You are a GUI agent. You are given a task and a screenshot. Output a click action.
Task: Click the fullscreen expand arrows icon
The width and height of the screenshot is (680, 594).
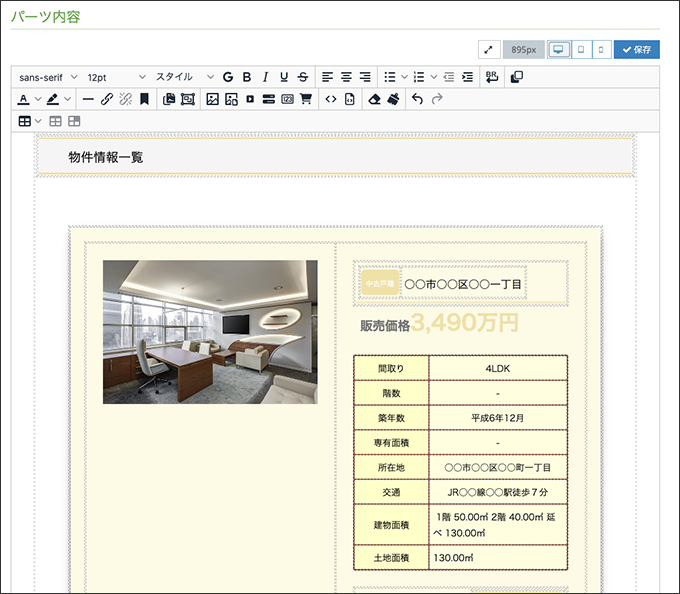click(x=489, y=49)
